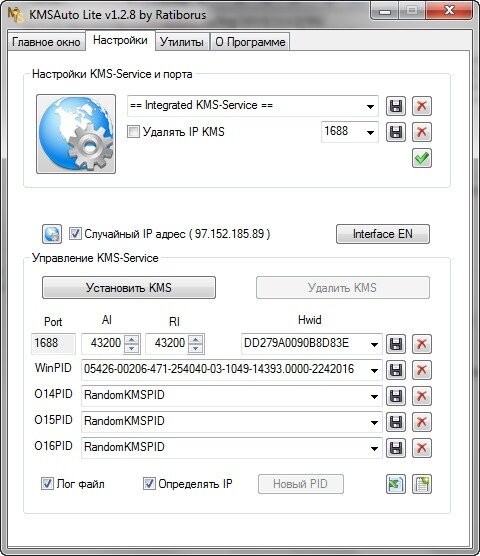
Task: Open the Утилиты tab
Action: click(182, 42)
